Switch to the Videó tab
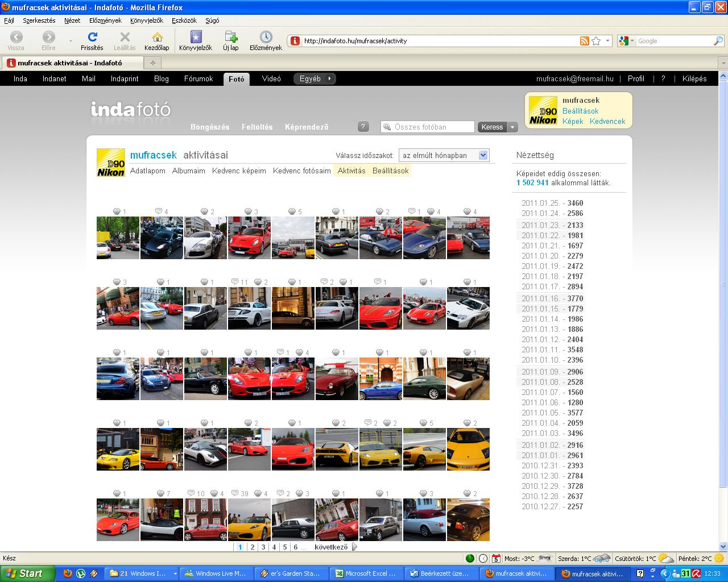Viewport: 728px width, 582px height. point(271,79)
